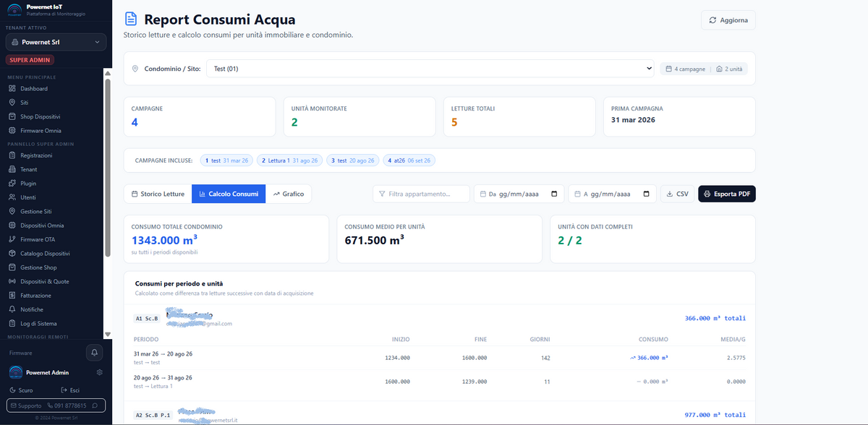Click the Aggiorna refresh button
The width and height of the screenshot is (868, 425).
coord(728,20)
